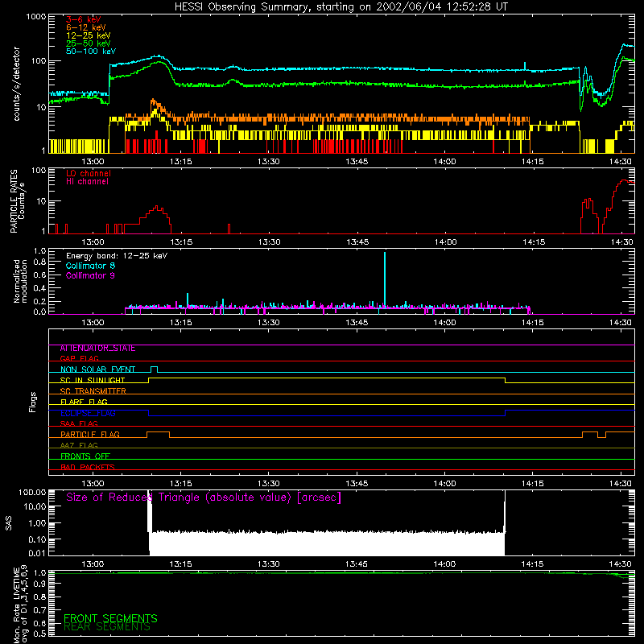Click the 13:45 tick under modulation panel
The image size is (644, 644).
coord(357,323)
